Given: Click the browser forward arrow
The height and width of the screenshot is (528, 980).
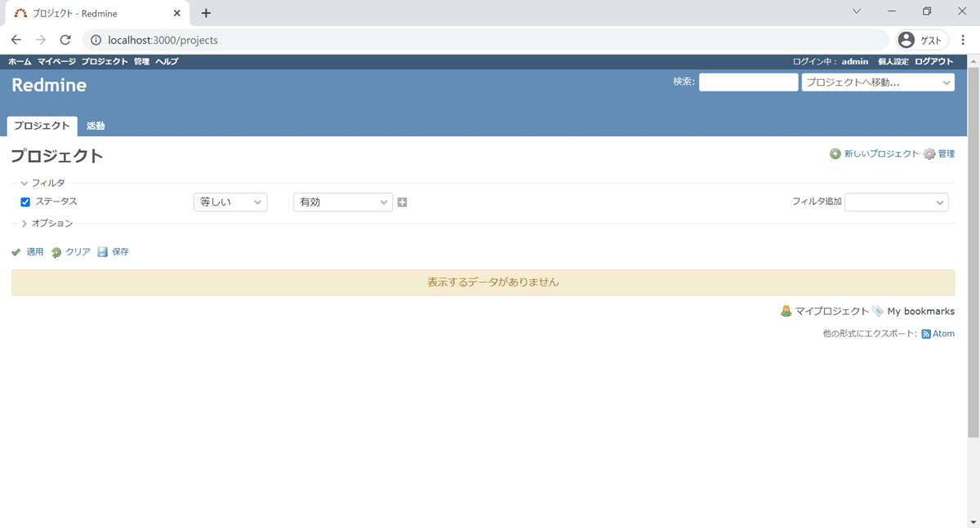Looking at the screenshot, I should coord(41,40).
